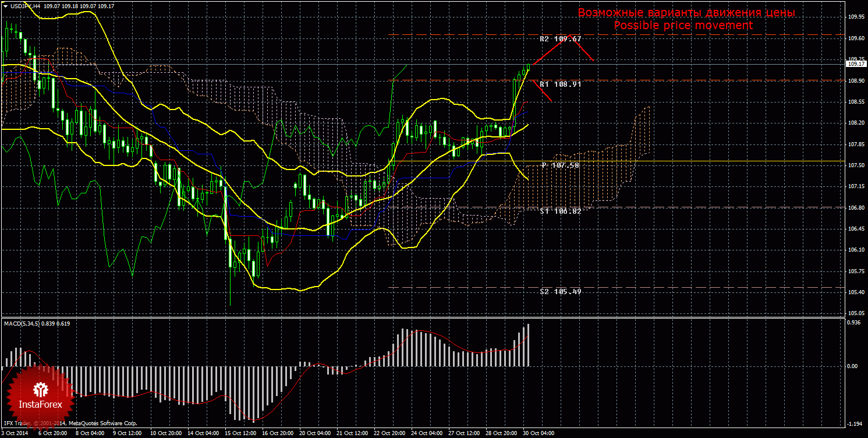Click the '22 Oct 20:00' time label

[x=389, y=433]
